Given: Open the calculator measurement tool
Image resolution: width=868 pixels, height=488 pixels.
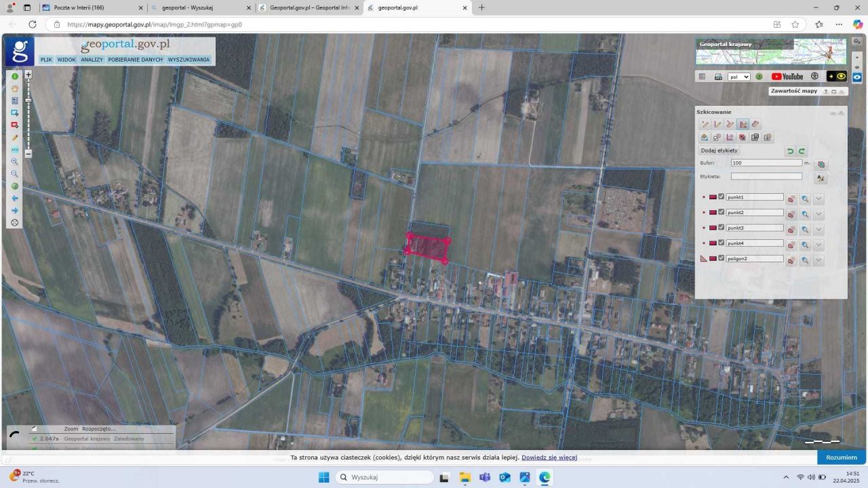Looking at the screenshot, I should (x=15, y=101).
